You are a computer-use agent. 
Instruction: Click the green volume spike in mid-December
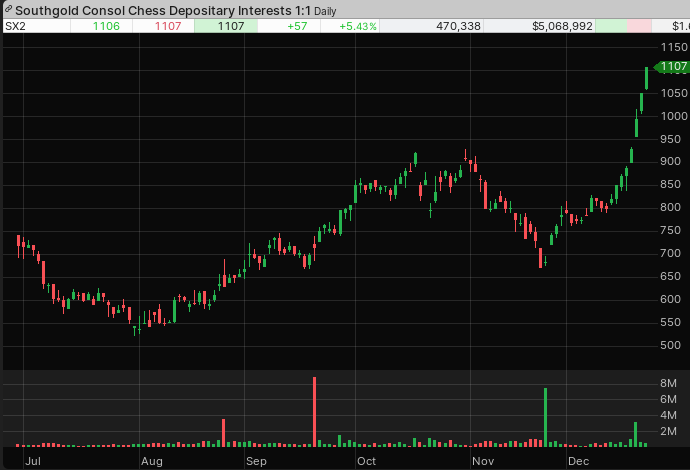tap(635, 434)
